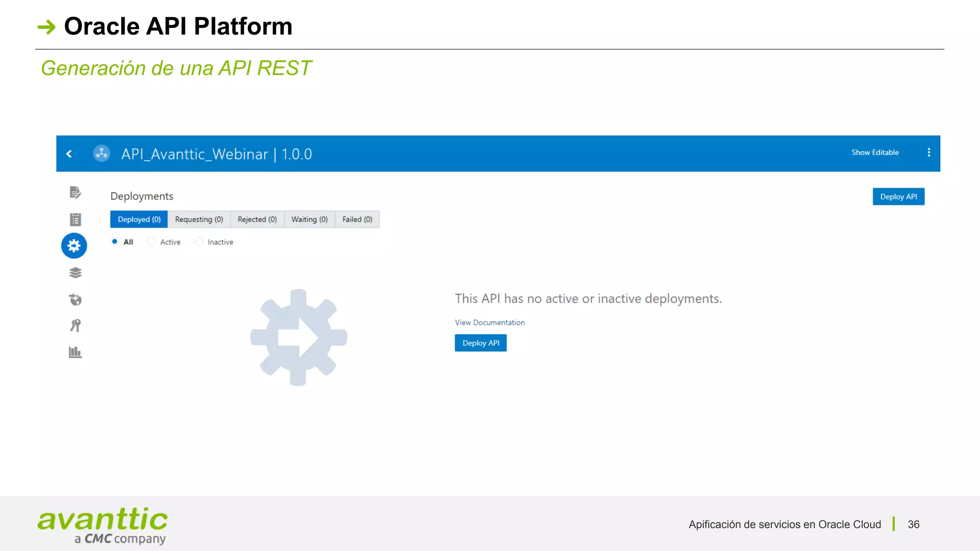Image resolution: width=980 pixels, height=551 pixels.
Task: Click the Deployments heading
Action: tap(142, 196)
